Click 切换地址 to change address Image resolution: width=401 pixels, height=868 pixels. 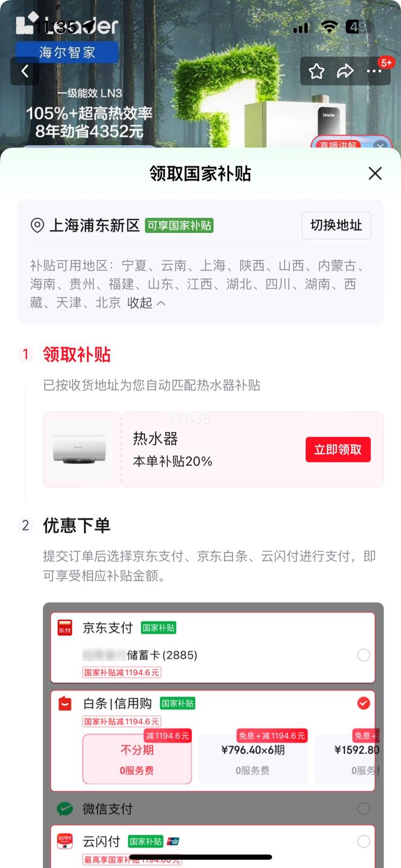coord(337,225)
